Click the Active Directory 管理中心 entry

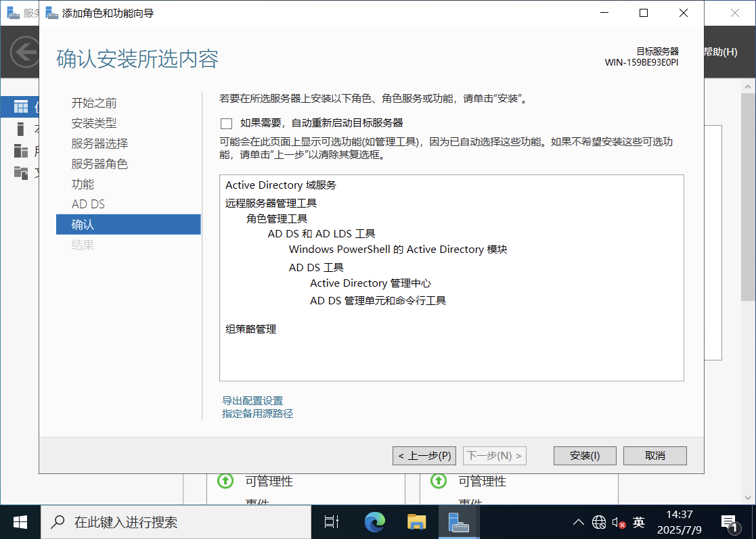click(x=370, y=283)
